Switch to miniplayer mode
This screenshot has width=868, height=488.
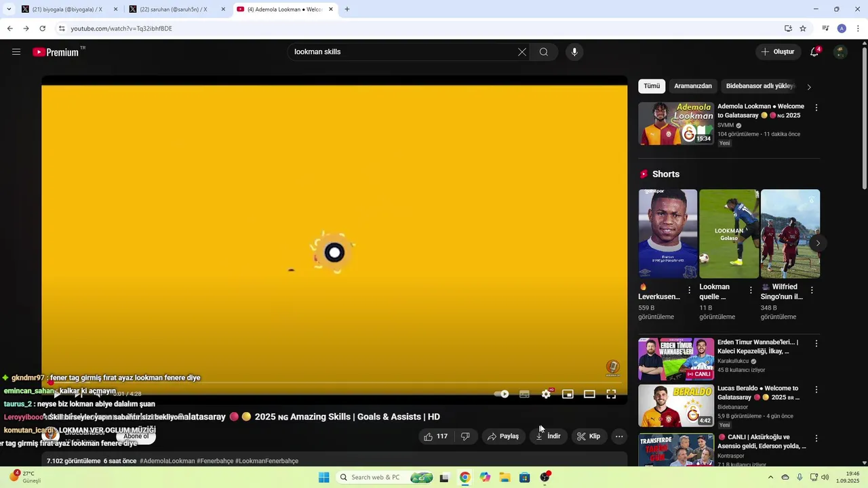pyautogui.click(x=568, y=394)
